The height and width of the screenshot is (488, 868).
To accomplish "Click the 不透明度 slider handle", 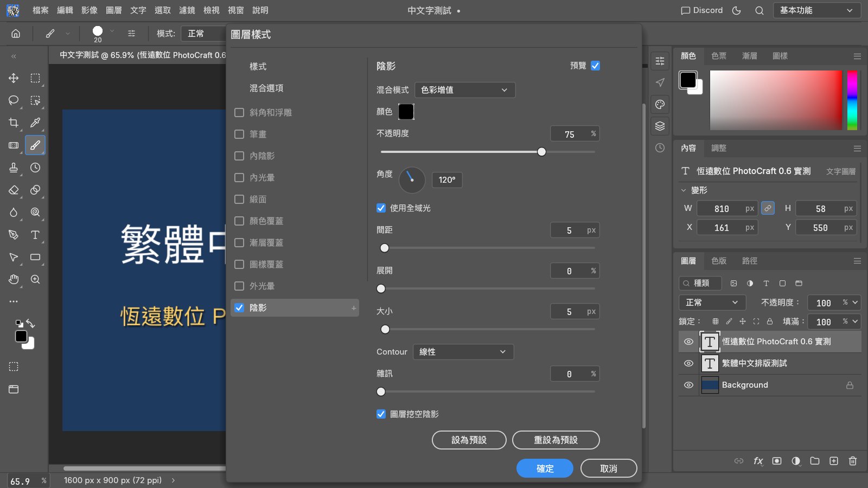I will coord(541,152).
